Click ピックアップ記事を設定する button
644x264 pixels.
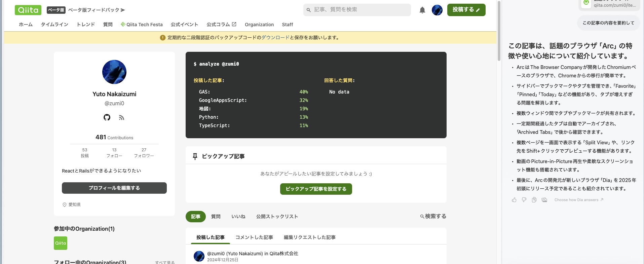click(x=316, y=189)
